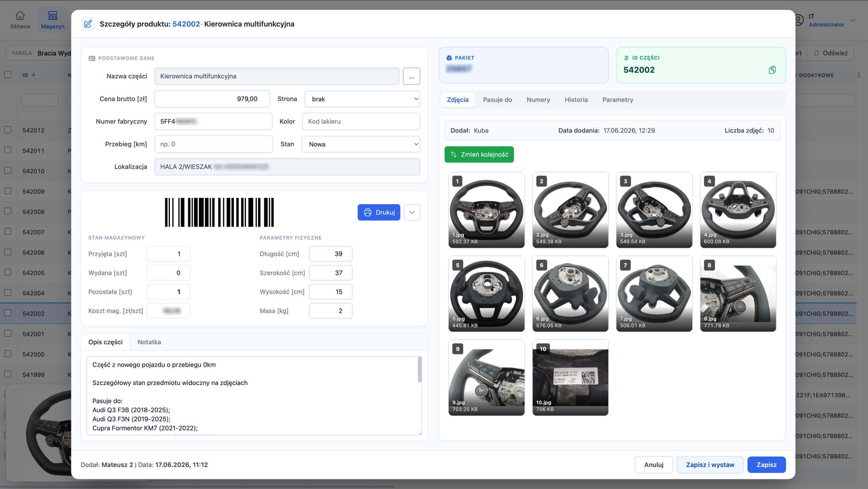Open the Stan dropdown showing Nowa
This screenshot has height=489, width=868.
tap(360, 144)
